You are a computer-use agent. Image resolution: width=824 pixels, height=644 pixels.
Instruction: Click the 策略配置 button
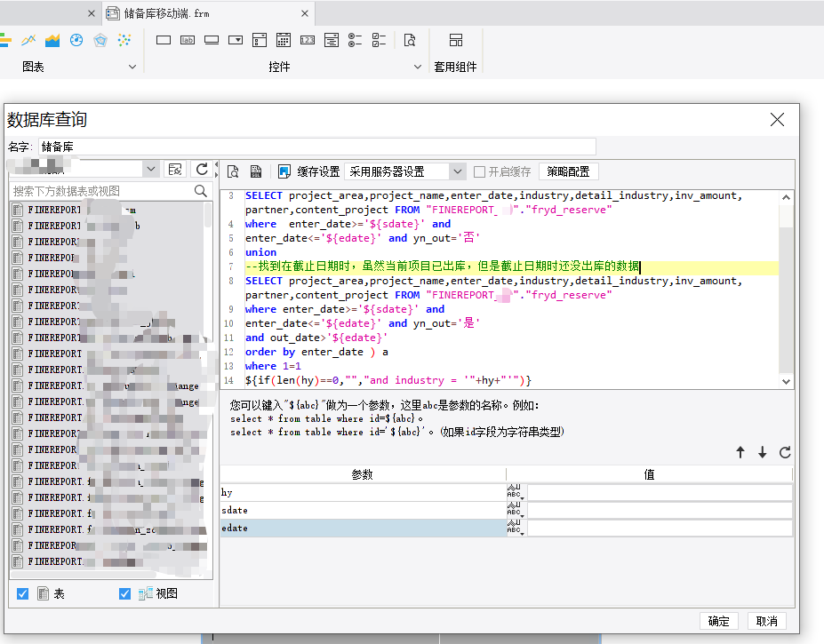(x=569, y=171)
